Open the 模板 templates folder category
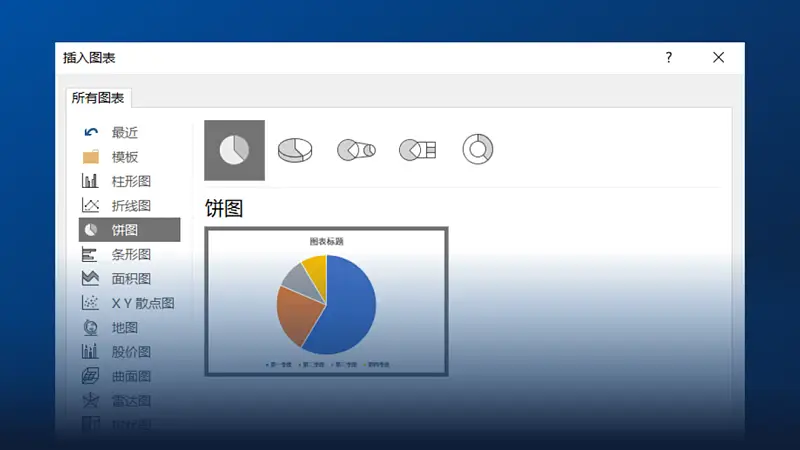 pos(130,157)
